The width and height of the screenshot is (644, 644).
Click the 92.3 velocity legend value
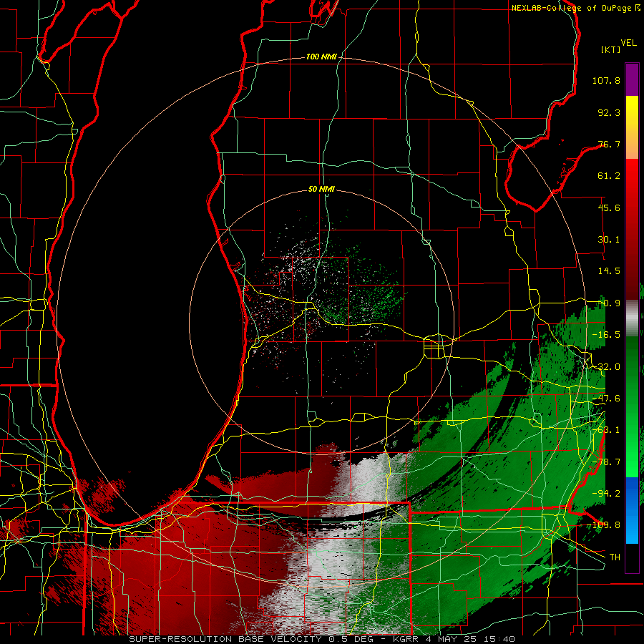609,112
